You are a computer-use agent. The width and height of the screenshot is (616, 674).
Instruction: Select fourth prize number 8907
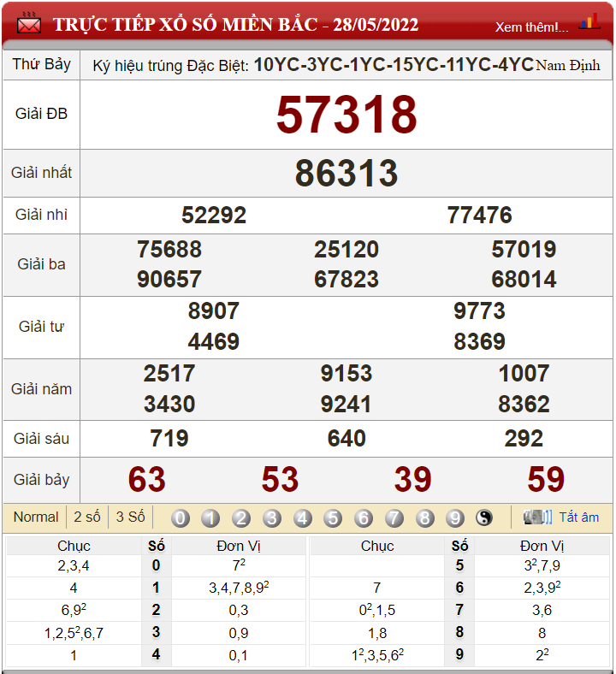214,310
